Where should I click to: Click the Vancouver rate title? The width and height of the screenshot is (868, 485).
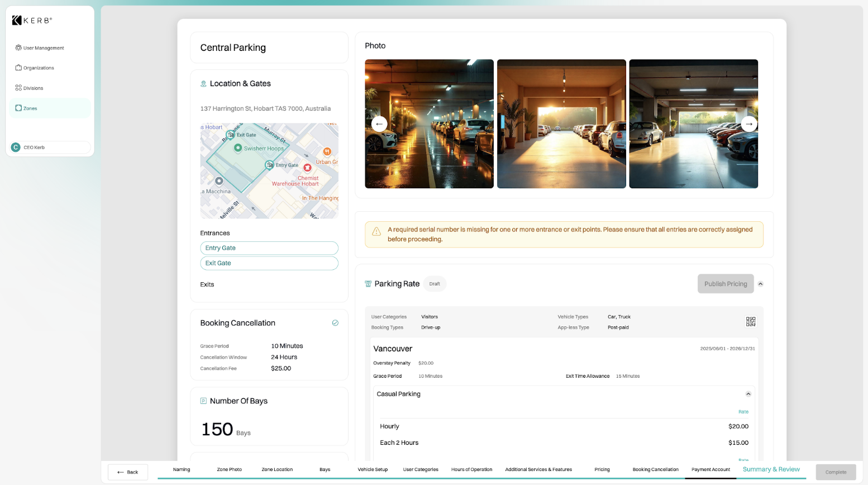393,349
